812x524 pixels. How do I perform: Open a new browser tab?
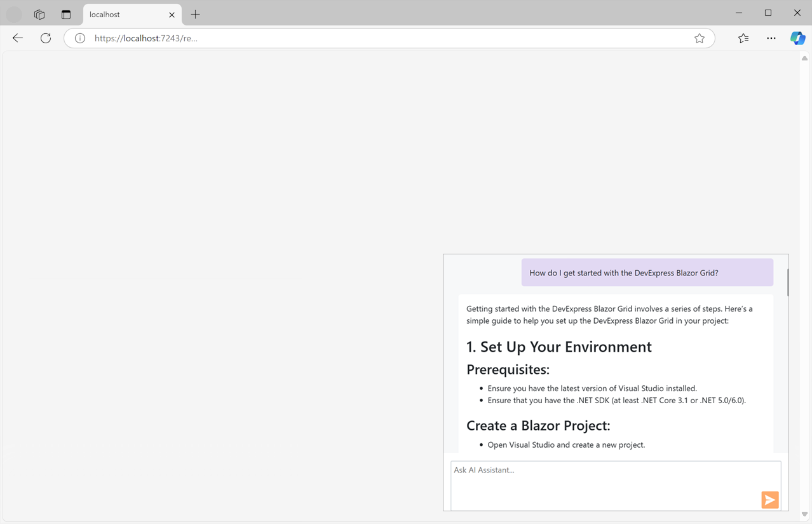pyautogui.click(x=195, y=14)
